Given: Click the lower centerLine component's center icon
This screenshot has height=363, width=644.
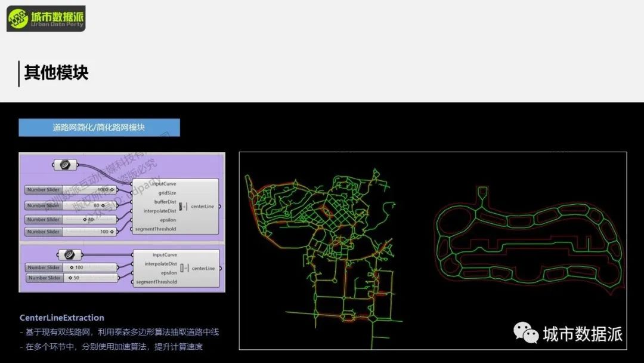Looking at the screenshot, I should tap(184, 268).
